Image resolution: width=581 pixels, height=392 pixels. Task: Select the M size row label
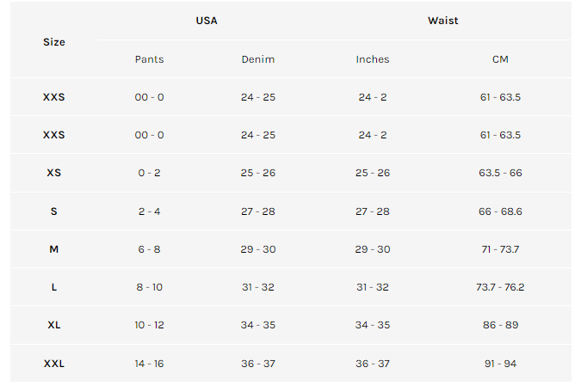(54, 249)
